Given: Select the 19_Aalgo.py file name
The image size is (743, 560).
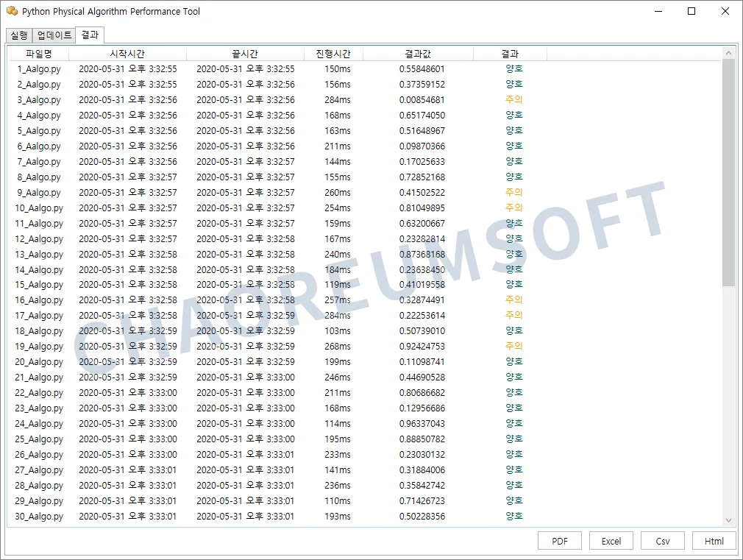Looking at the screenshot, I should 39,347.
